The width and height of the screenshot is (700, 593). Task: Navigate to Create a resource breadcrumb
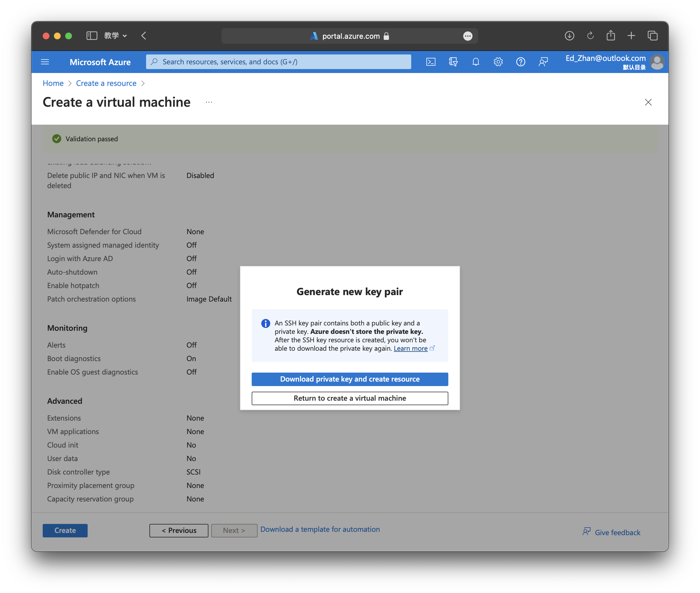[106, 83]
